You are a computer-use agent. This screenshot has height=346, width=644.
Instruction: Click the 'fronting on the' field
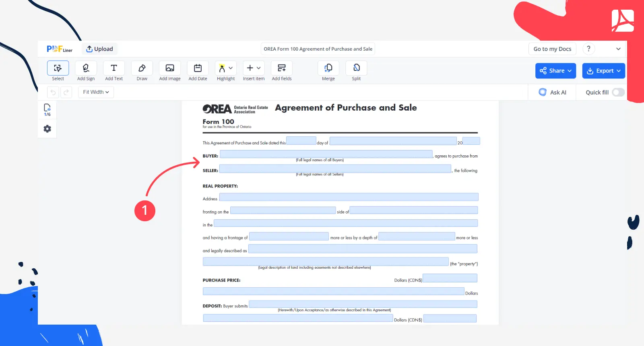point(283,210)
